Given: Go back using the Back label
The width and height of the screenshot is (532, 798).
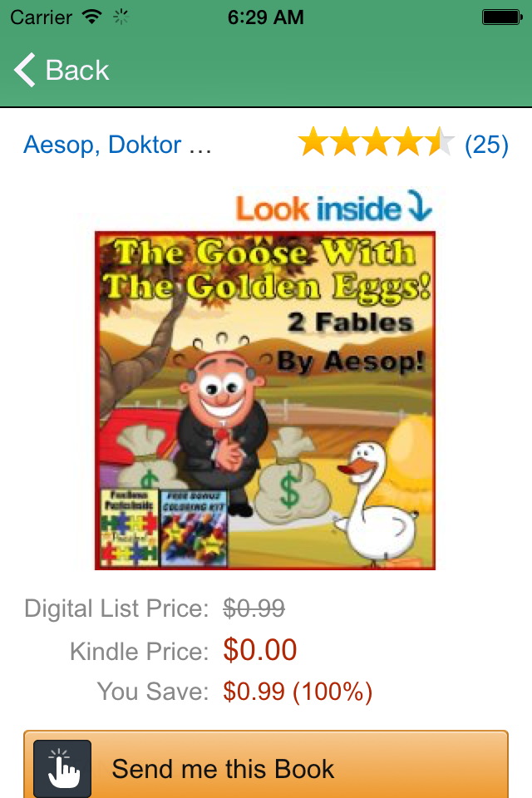Looking at the screenshot, I should [77, 70].
